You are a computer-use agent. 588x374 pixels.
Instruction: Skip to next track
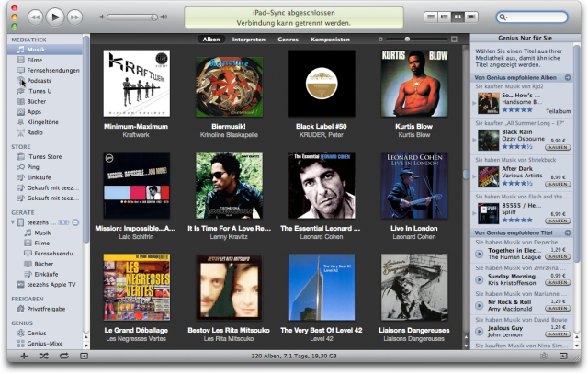(75, 17)
